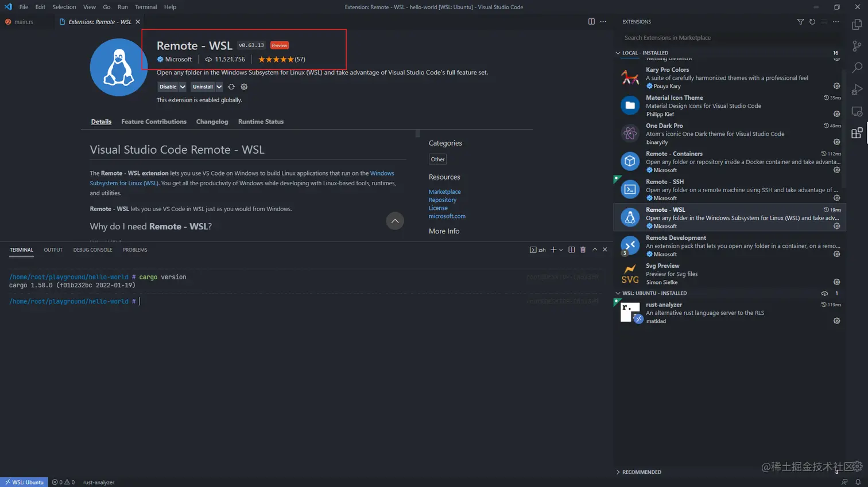Screen dimensions: 868x487
Task: Open the Repository link under Resources
Action: click(441, 200)
